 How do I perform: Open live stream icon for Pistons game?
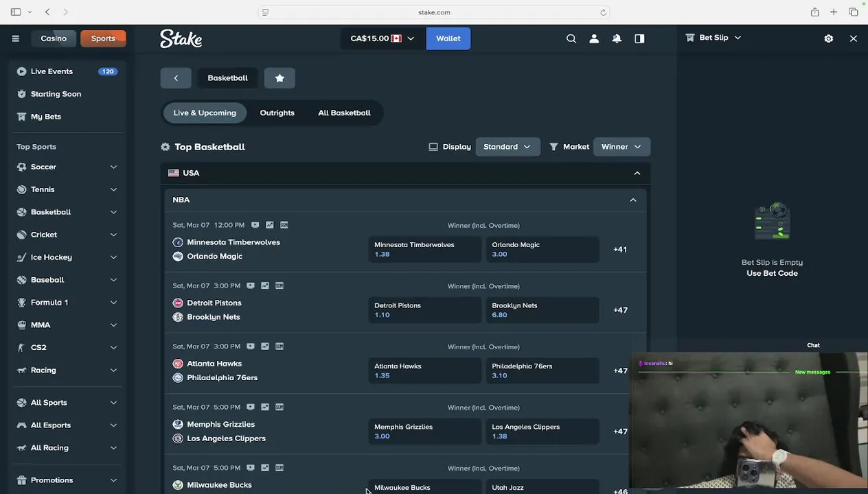click(251, 285)
